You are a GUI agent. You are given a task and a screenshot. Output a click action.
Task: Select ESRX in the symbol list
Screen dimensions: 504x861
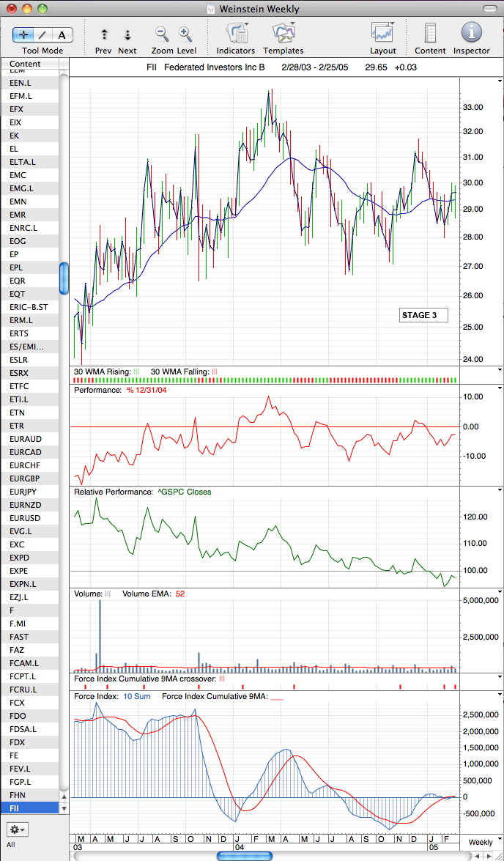(x=29, y=373)
